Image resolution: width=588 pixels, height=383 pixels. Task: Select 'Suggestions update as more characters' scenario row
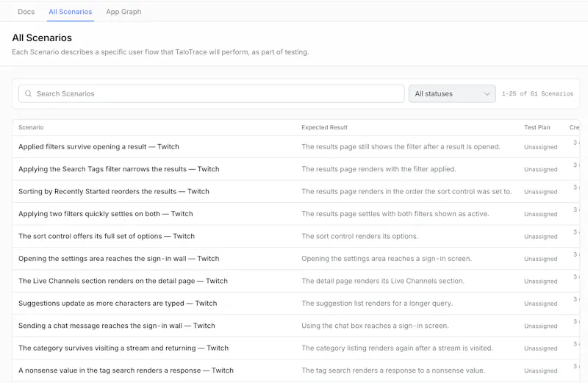click(x=295, y=303)
